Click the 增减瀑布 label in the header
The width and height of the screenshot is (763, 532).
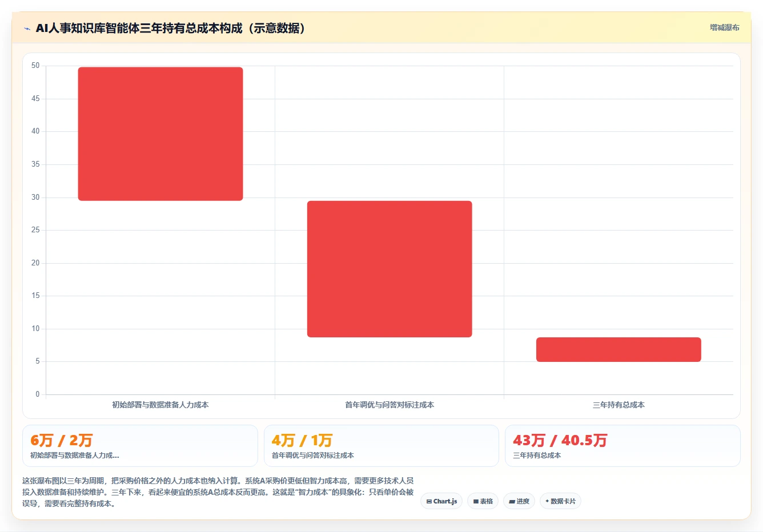point(724,27)
